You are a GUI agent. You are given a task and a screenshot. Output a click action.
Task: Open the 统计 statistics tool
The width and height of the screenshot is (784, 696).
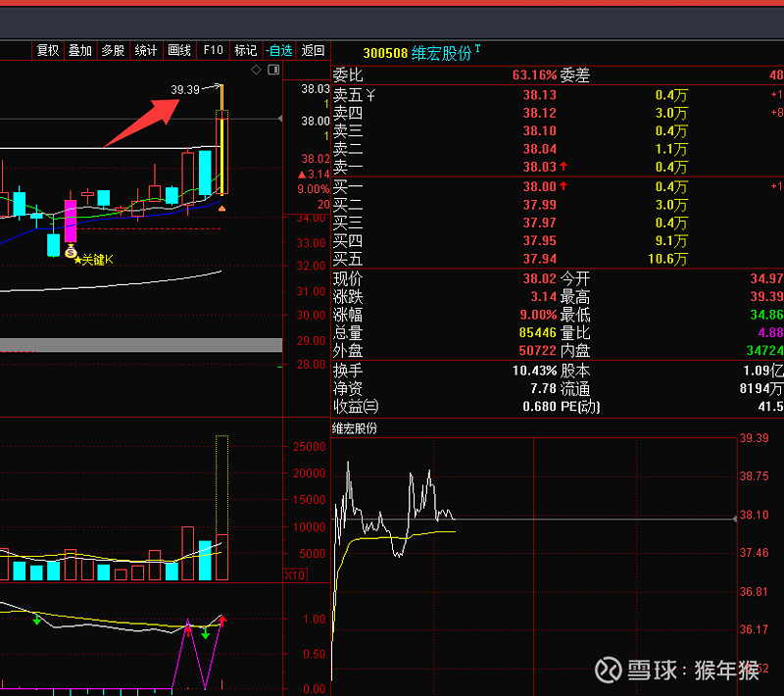click(x=146, y=51)
